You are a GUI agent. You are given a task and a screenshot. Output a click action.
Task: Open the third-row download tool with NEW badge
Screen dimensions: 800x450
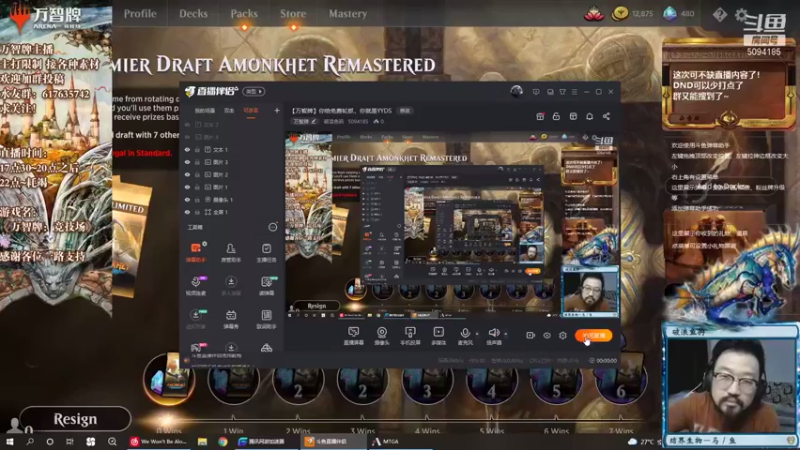coord(195,319)
